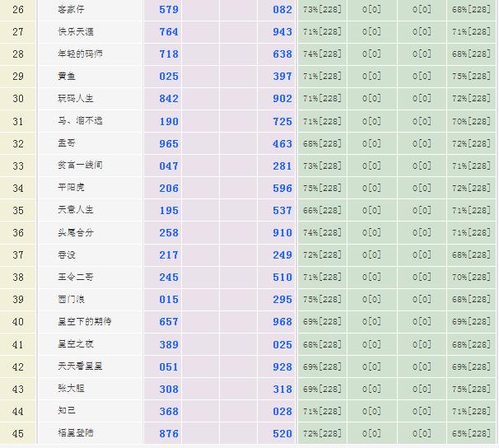Click the blue number 928 in row 42
This screenshot has width=499, height=448.
(282, 366)
